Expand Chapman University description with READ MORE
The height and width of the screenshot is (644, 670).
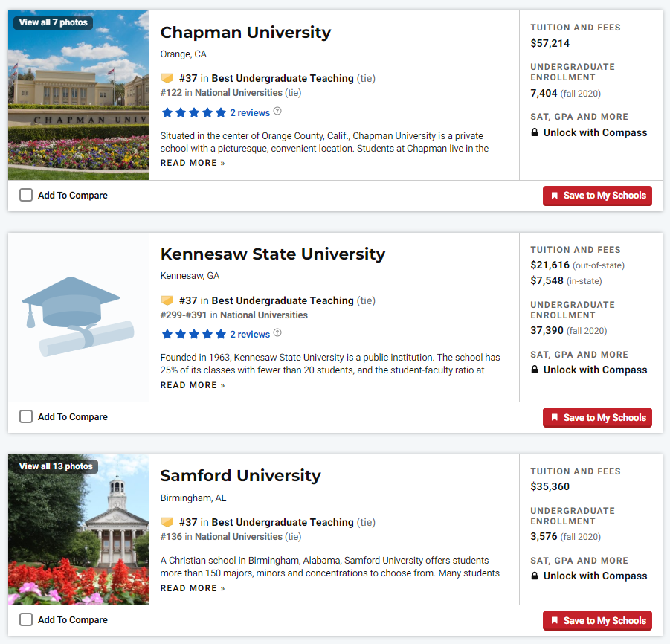(x=193, y=163)
